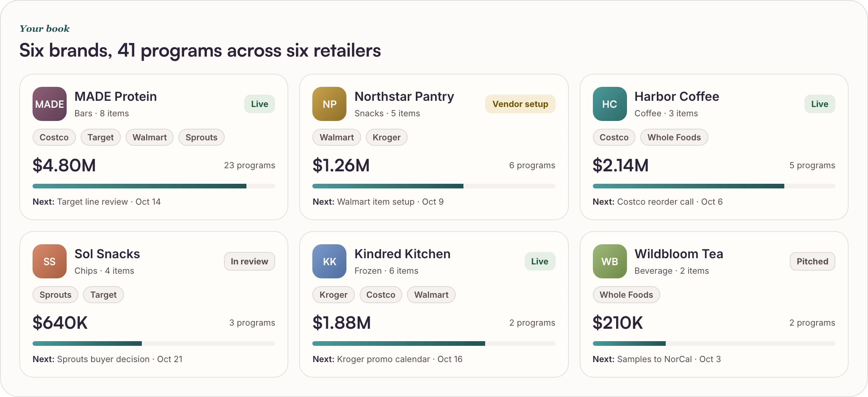Open the MADE Protein brand logo
Screen dimensions: 868x397
[50, 104]
